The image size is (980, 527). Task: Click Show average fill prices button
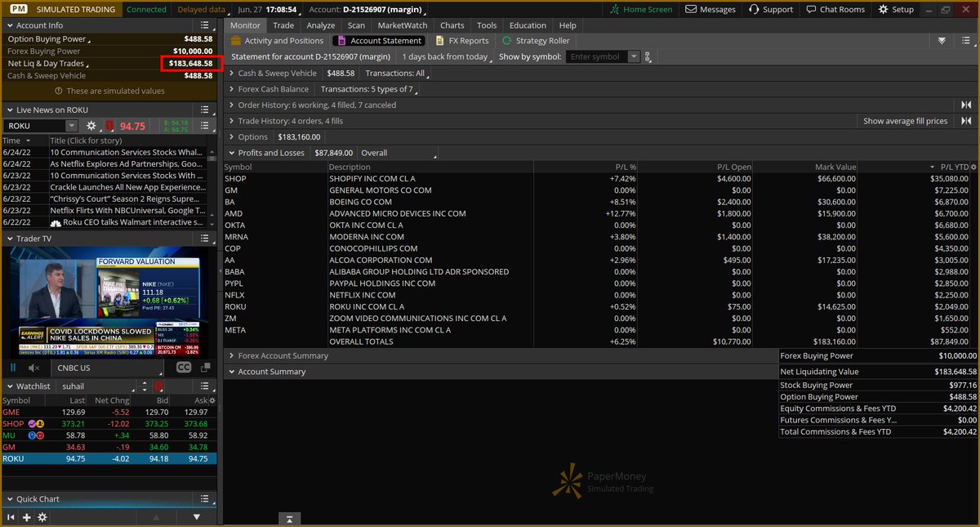pyautogui.click(x=906, y=121)
